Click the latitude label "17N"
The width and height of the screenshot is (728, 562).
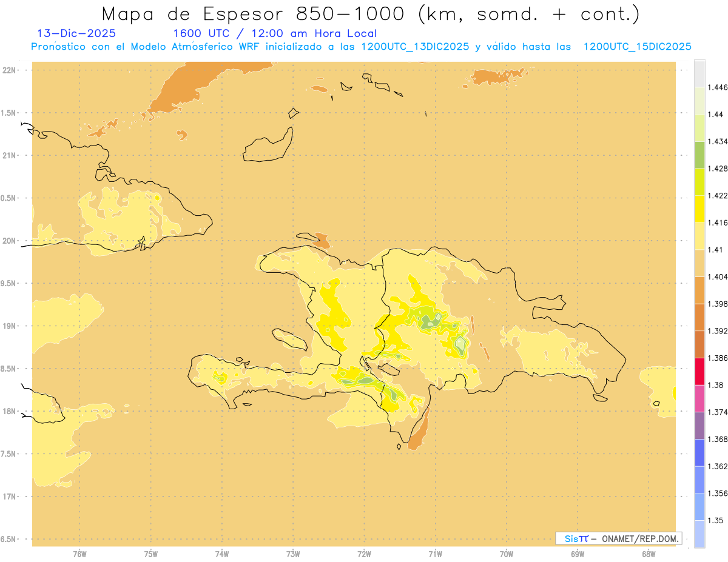(10, 497)
